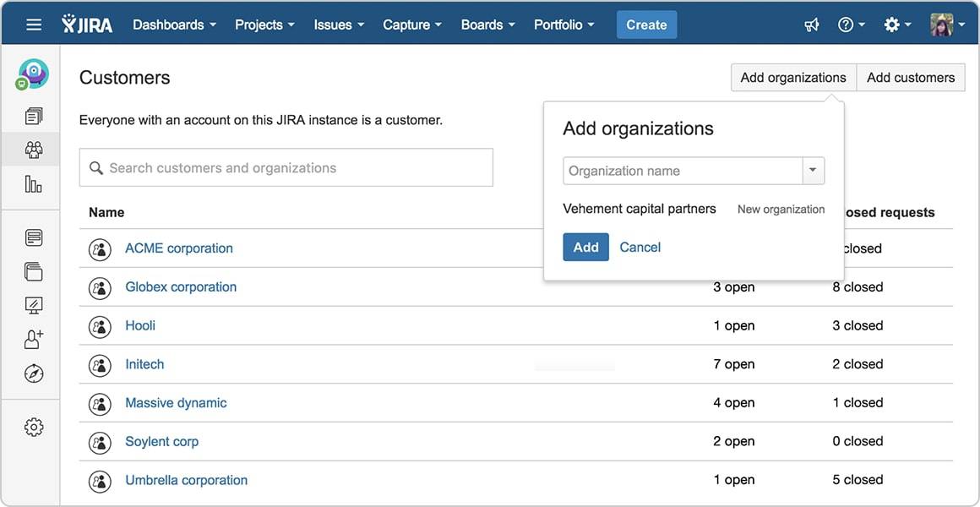Click the Create button
Viewport: 980px width, 507px height.
tap(646, 25)
